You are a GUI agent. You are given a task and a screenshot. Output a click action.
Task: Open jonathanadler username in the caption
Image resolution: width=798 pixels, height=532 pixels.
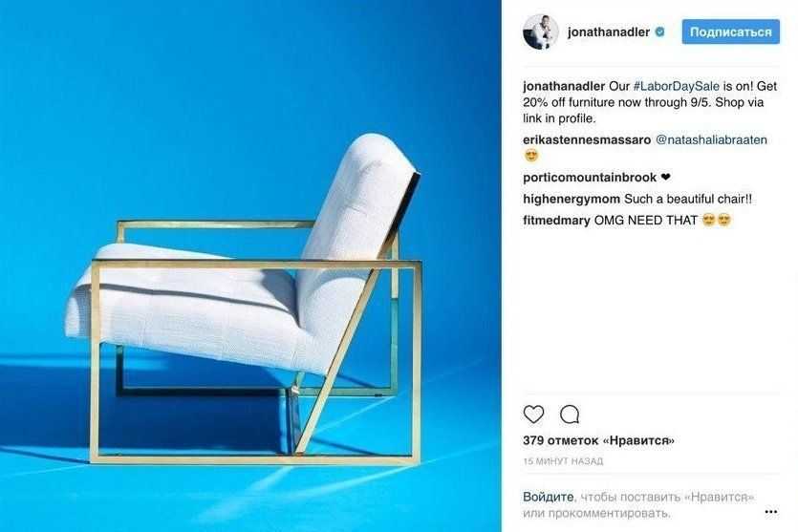pyautogui.click(x=564, y=86)
